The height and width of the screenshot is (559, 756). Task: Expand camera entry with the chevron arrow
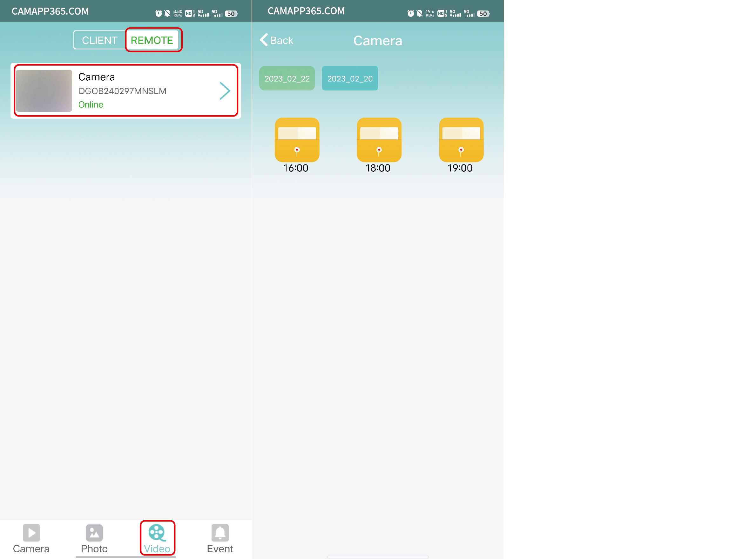tap(225, 91)
